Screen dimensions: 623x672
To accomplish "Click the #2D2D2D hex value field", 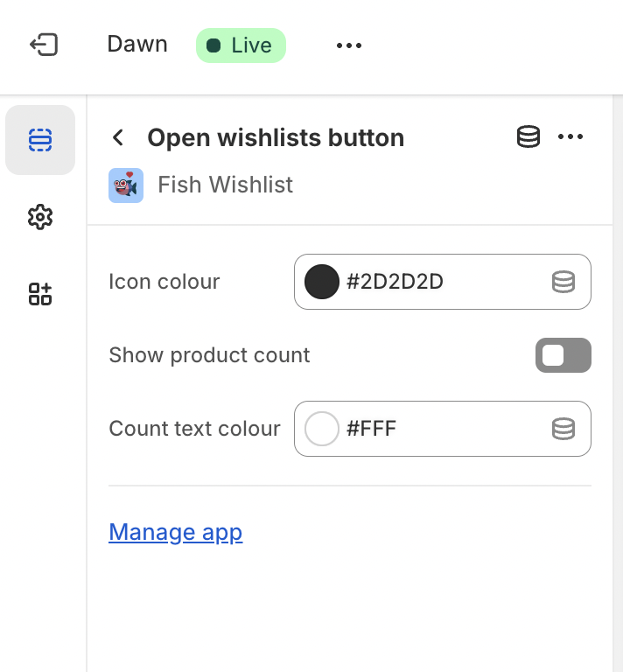I will coord(437,282).
